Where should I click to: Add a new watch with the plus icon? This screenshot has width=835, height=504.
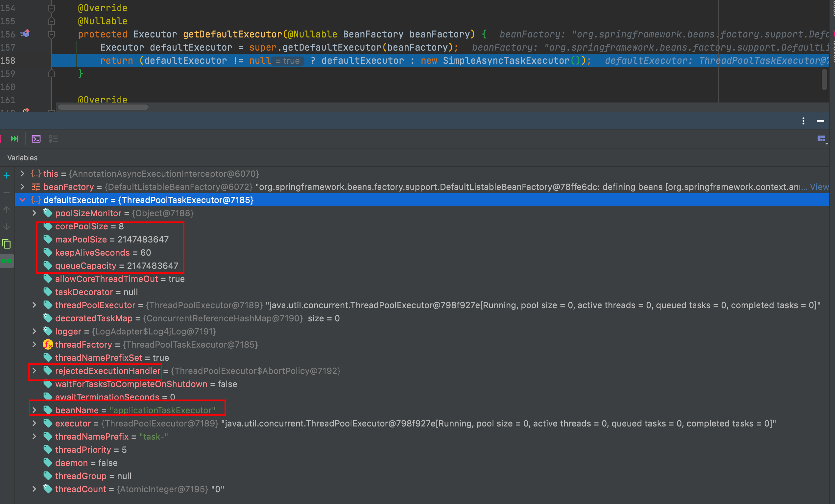[7, 175]
